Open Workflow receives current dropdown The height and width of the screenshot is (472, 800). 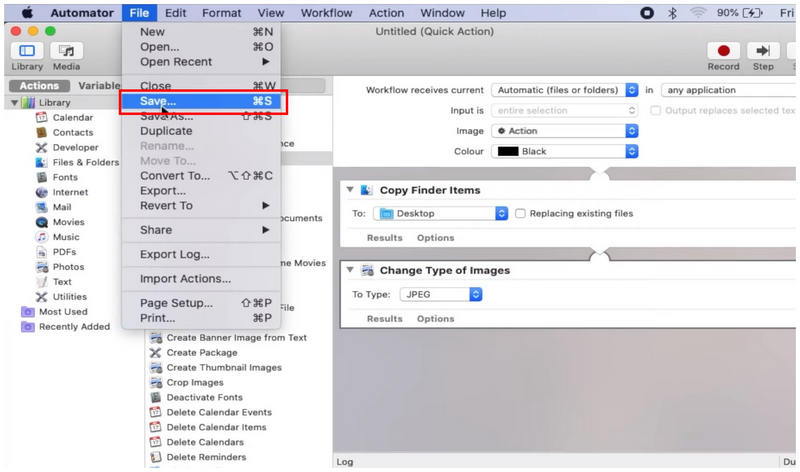click(x=565, y=90)
